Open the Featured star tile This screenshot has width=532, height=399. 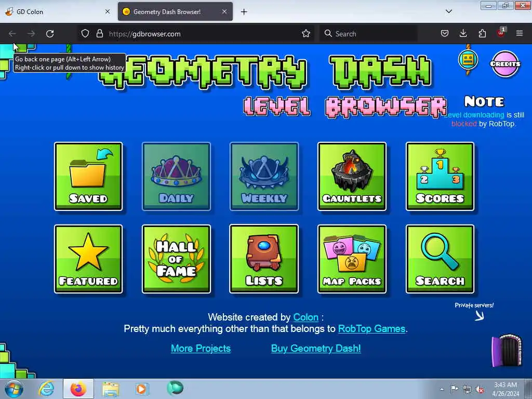point(88,259)
